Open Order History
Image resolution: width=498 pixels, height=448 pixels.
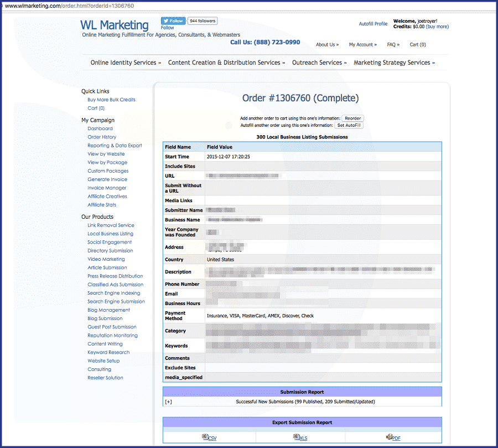click(x=102, y=137)
